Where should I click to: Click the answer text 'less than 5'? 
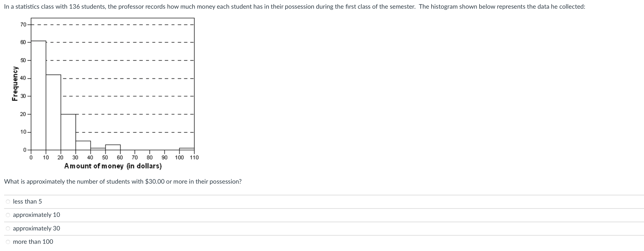click(x=27, y=202)
